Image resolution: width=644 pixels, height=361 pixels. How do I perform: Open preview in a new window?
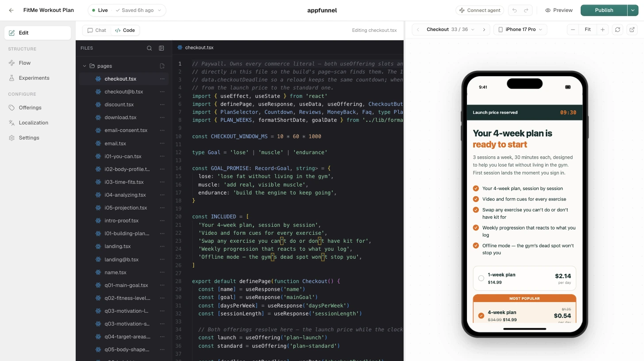[632, 30]
